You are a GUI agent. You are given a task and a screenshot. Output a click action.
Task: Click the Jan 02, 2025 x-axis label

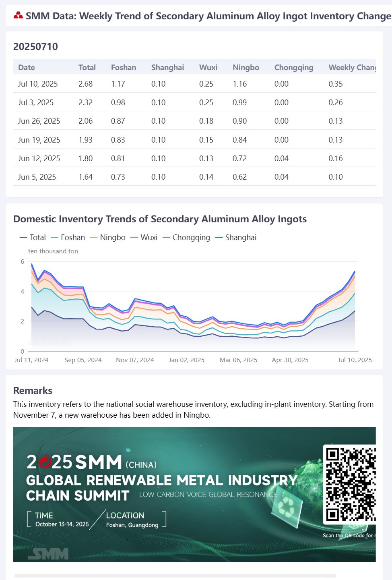[x=187, y=360]
